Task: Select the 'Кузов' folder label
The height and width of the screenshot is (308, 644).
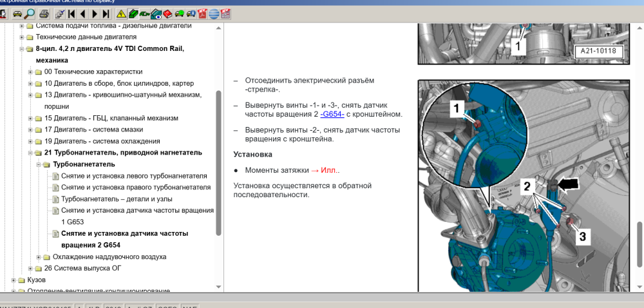Action: pos(37,280)
